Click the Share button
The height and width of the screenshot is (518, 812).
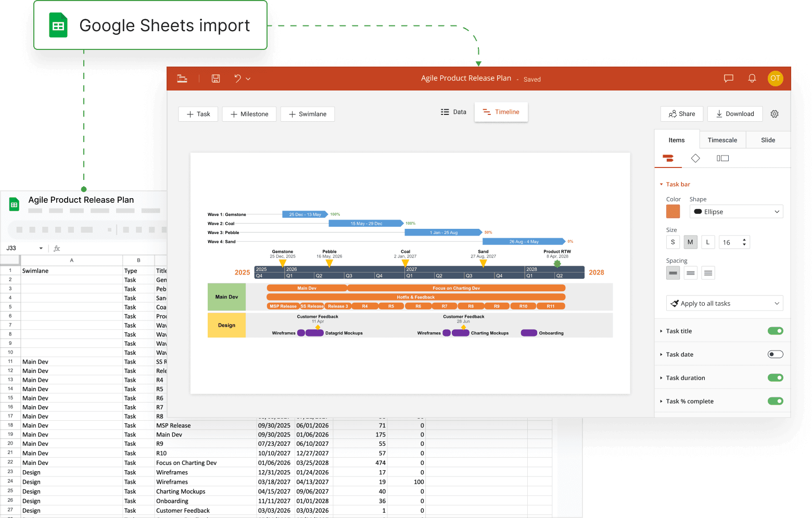(682, 114)
